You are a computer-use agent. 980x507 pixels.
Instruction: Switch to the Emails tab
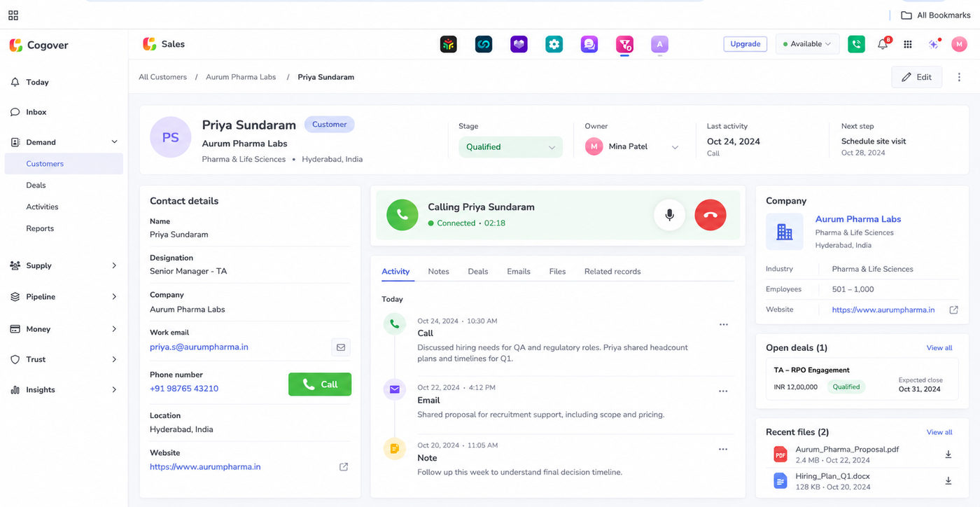click(519, 272)
